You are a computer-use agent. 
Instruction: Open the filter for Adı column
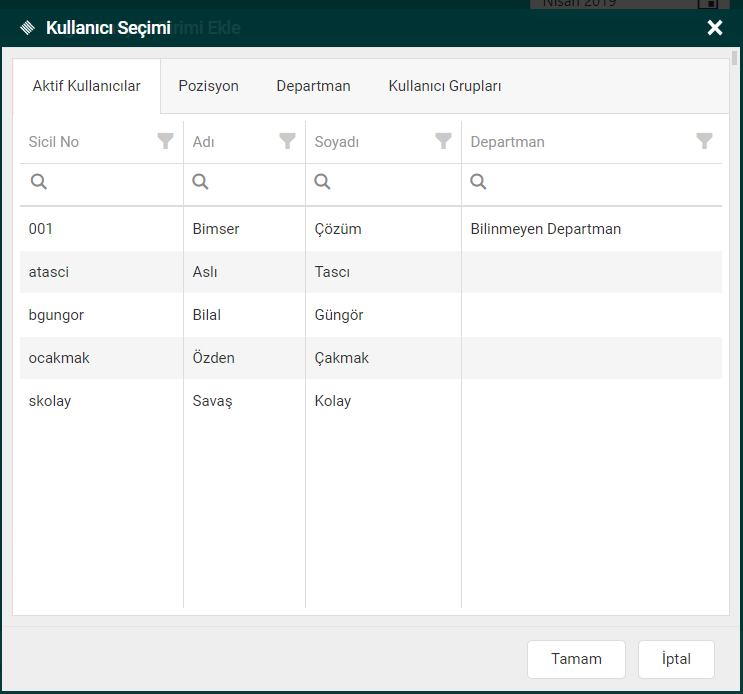(287, 141)
